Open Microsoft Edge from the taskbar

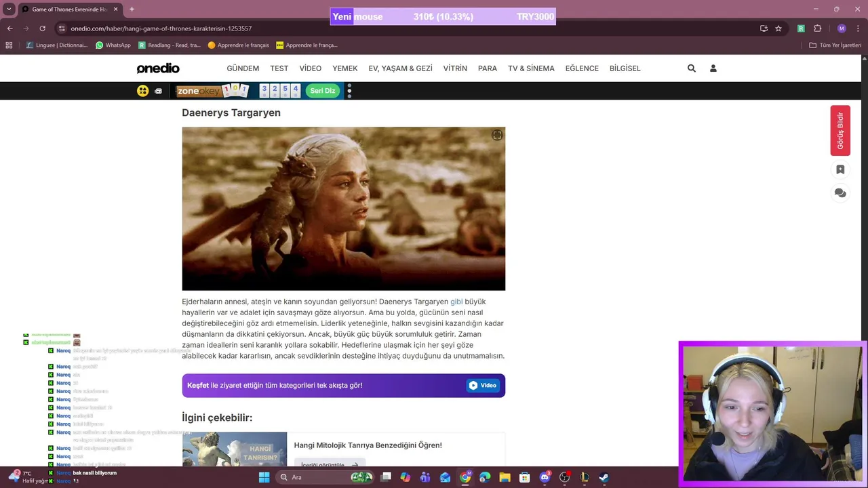click(485, 477)
